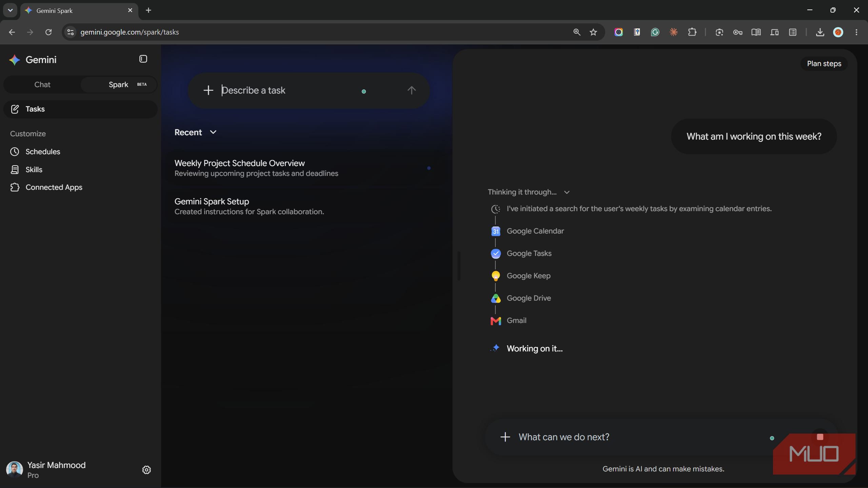
Task: Open the Grammarly extension icon
Action: (x=655, y=32)
